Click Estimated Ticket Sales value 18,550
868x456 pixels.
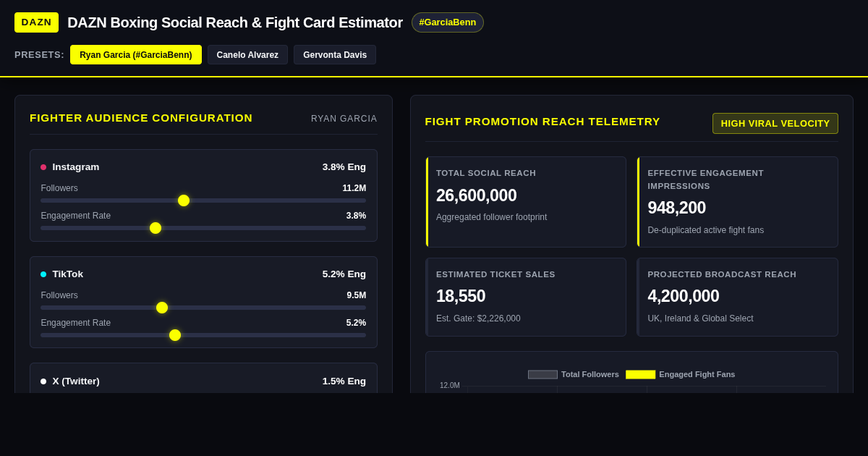tap(461, 296)
